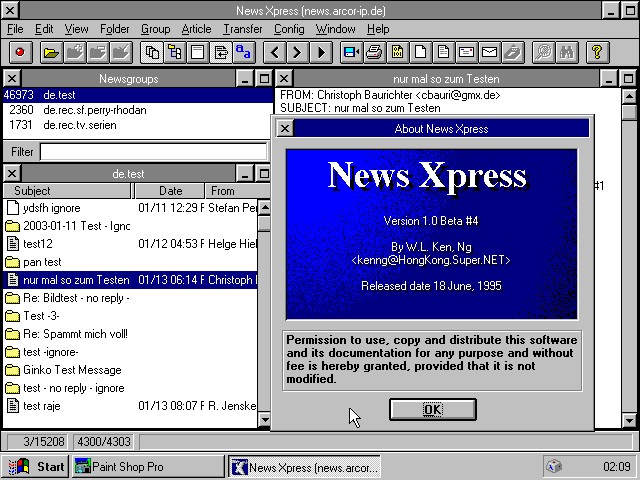Go to next article with right chevron

point(298,52)
